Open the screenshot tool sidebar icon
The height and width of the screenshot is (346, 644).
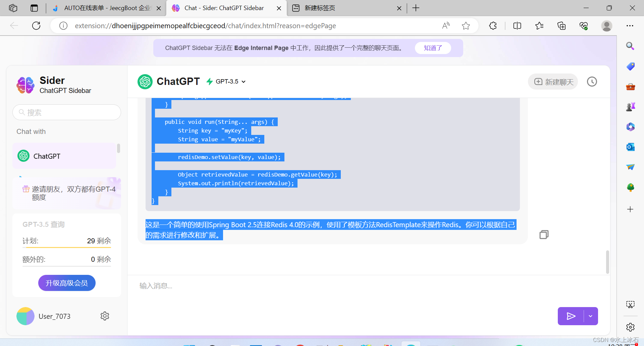pyautogui.click(x=630, y=304)
